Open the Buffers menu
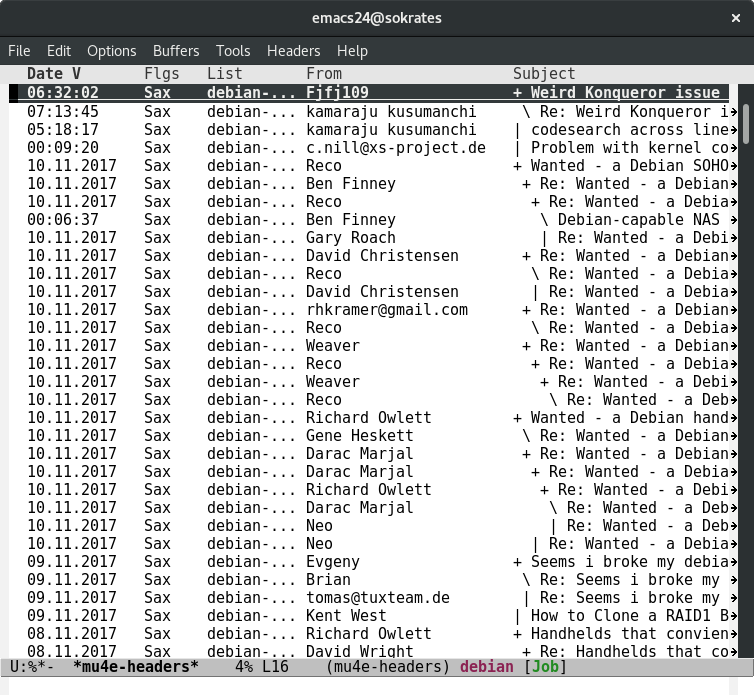 coord(176,51)
